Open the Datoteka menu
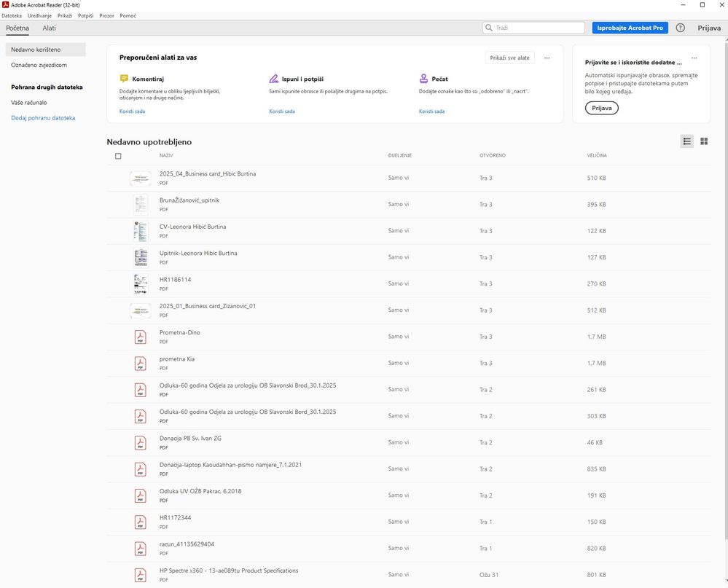 pos(12,15)
